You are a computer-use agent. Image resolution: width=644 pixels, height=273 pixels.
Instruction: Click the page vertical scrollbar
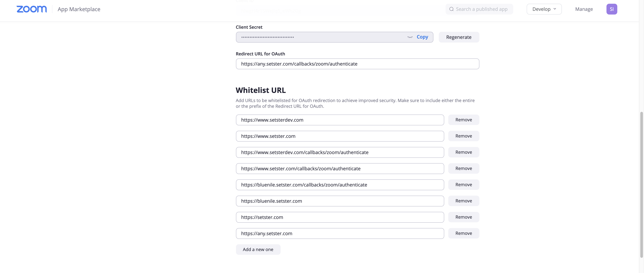641,185
